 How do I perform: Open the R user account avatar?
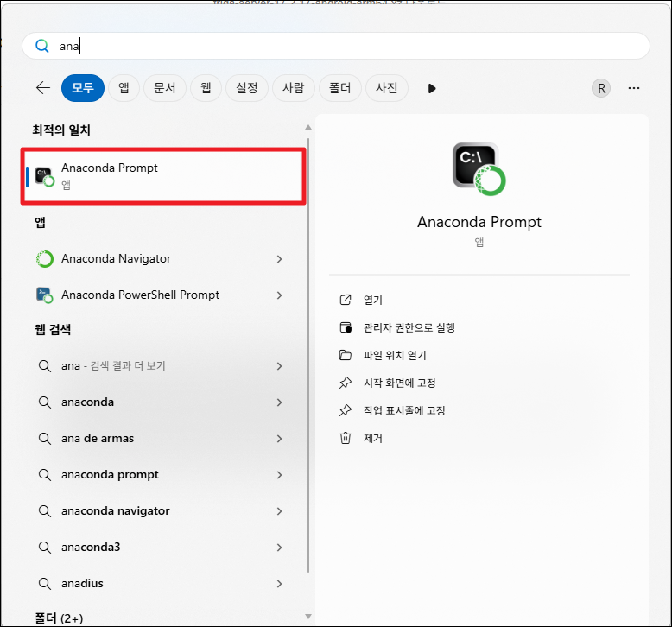(601, 88)
